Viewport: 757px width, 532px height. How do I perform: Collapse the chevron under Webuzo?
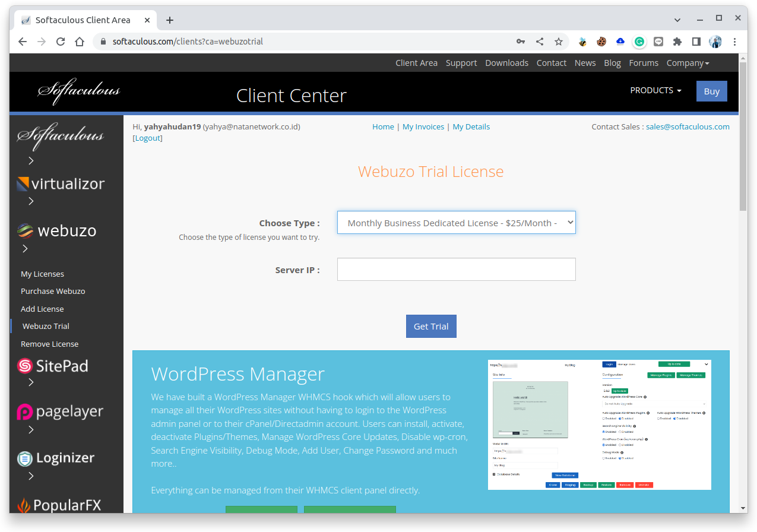25,249
